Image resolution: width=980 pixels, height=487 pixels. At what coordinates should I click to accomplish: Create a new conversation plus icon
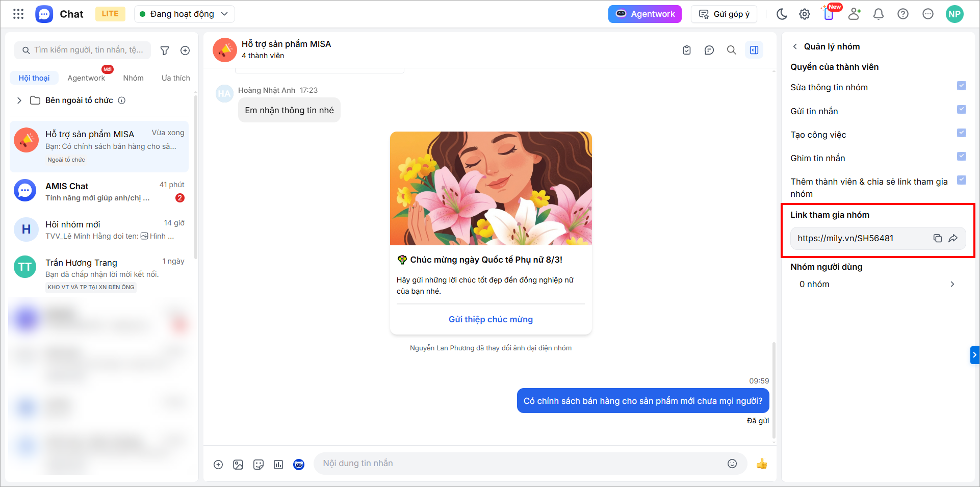[185, 50]
